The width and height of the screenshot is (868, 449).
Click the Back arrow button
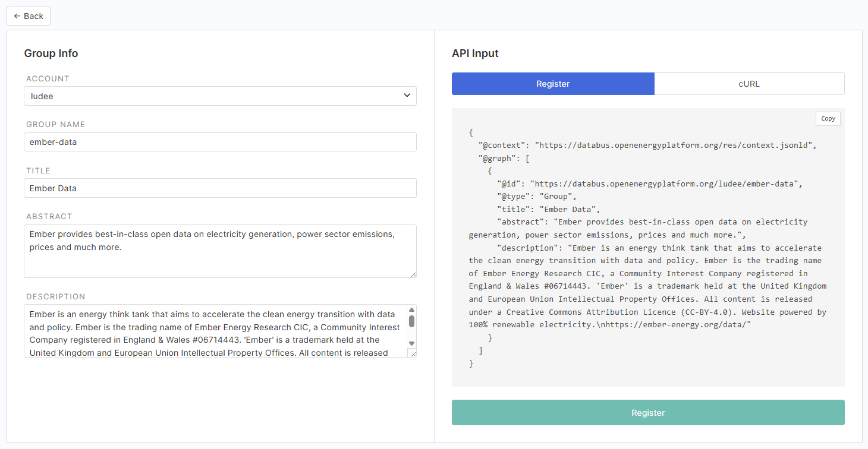click(x=29, y=16)
